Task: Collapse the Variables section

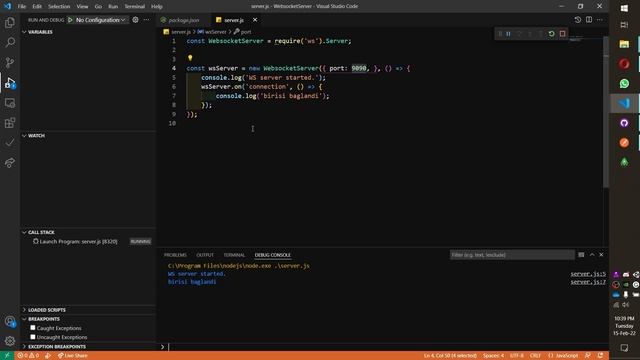Action: coord(88,32)
